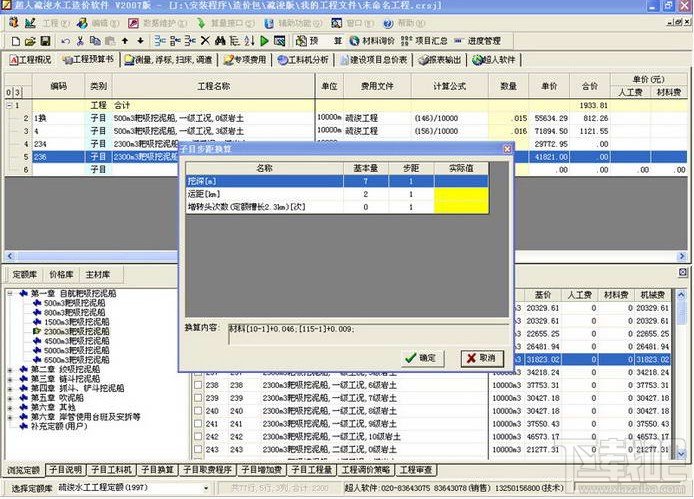Screen dimensions: 694x499
Task: Move selected row up with arrow
Action: [x=125, y=41]
